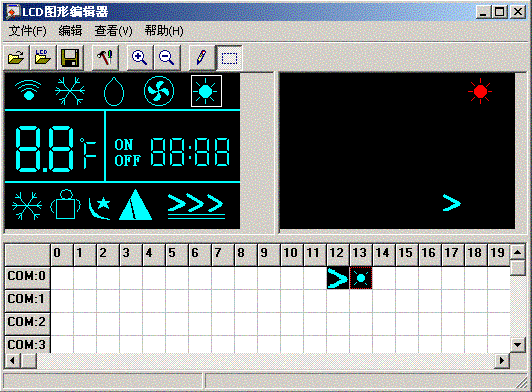The height and width of the screenshot is (392, 532).
Task: Click the vertical scrollbar thumb
Action: 517,268
